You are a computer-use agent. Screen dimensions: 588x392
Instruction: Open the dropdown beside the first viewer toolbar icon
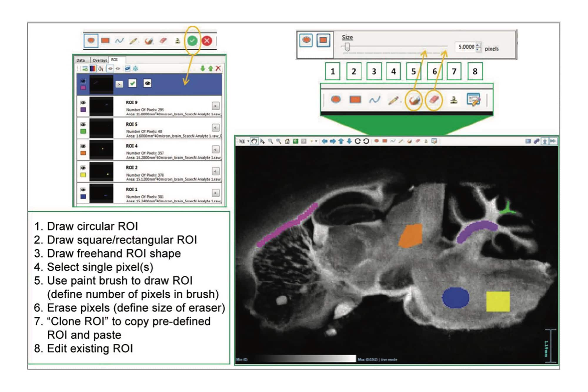[248, 141]
